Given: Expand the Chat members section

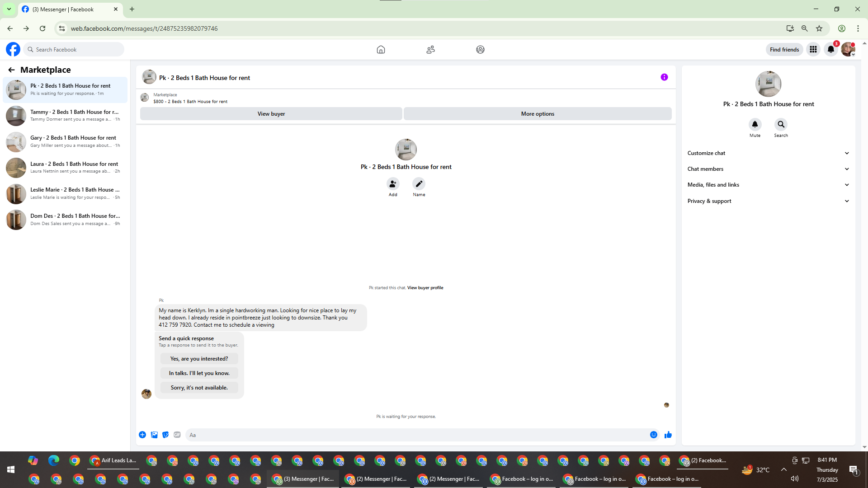Looking at the screenshot, I should tap(768, 169).
